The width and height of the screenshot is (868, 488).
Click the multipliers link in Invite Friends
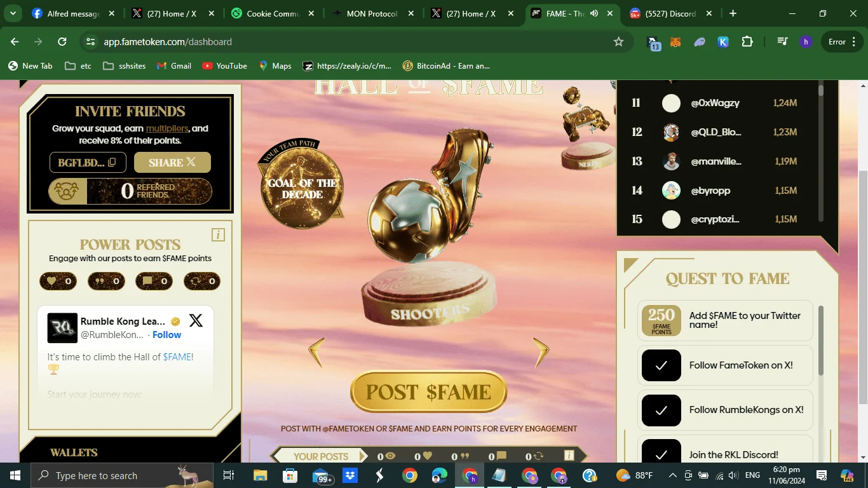point(167,128)
